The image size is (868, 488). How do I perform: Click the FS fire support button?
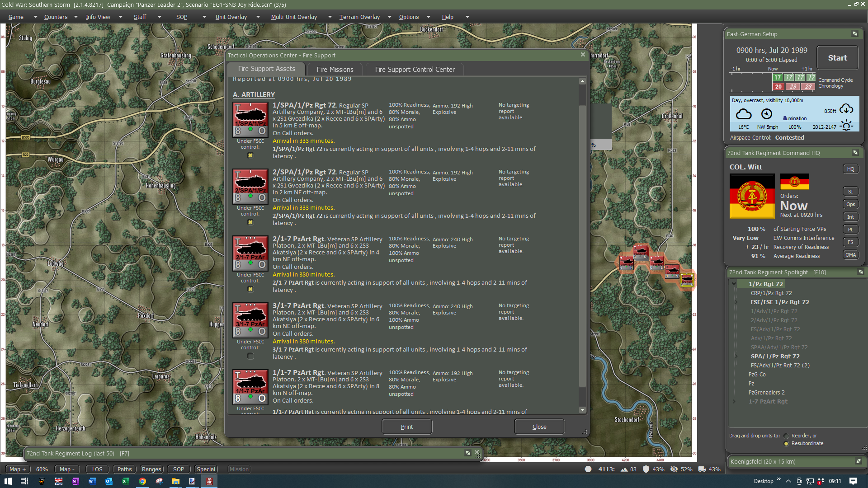(850, 242)
